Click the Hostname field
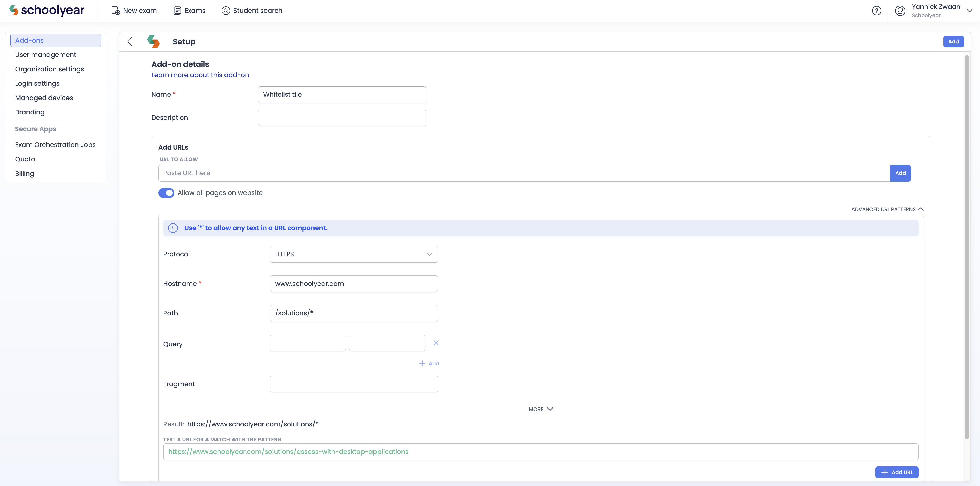980x486 pixels. click(x=354, y=284)
